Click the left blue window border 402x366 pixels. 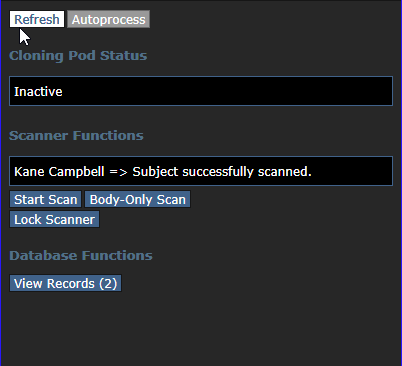pyautogui.click(x=1, y=183)
